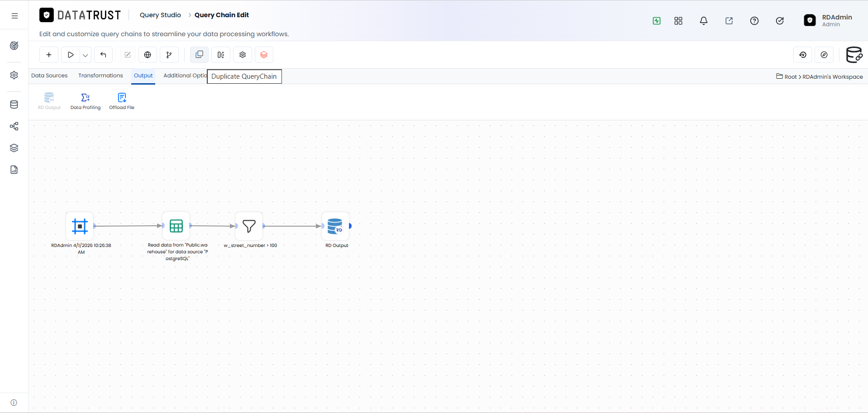The width and height of the screenshot is (868, 413).
Task: Click the Duplicate QueryChain toolbar icon
Action: click(x=199, y=55)
